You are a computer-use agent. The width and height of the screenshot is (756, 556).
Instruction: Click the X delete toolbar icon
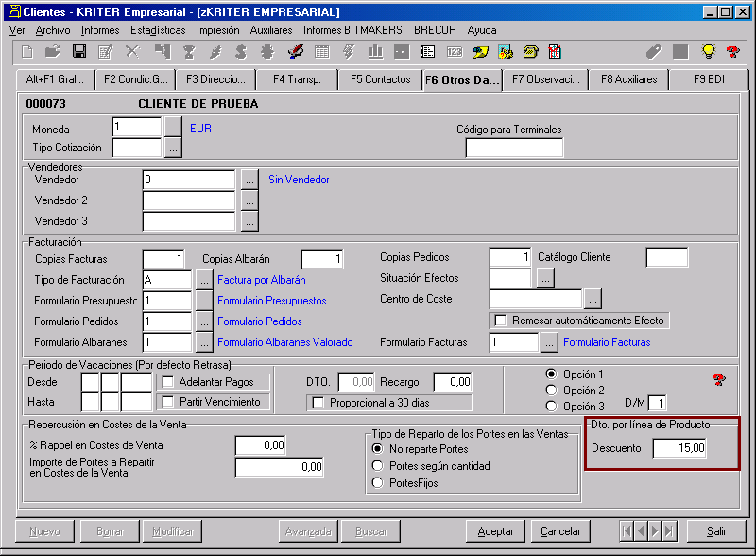tap(132, 52)
